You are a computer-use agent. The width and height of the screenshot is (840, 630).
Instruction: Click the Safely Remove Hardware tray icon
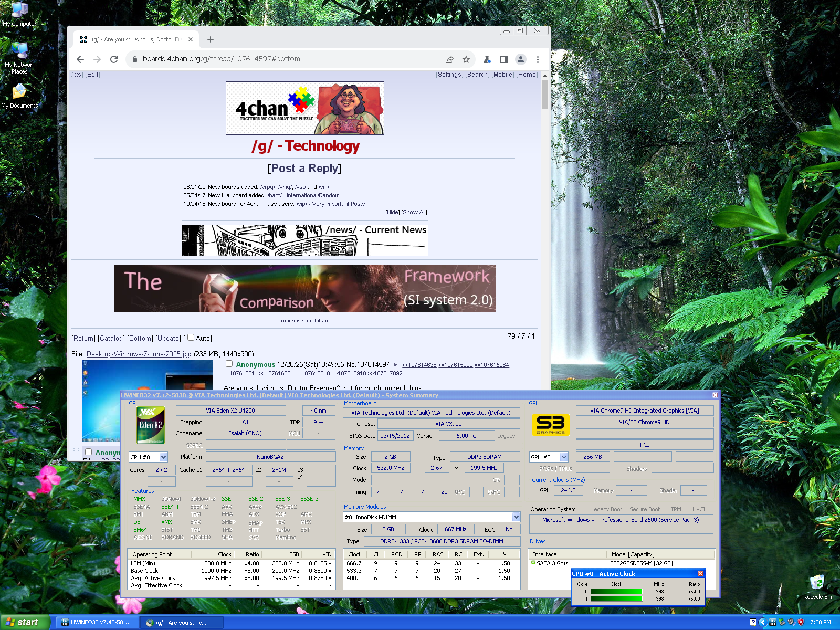(x=782, y=623)
